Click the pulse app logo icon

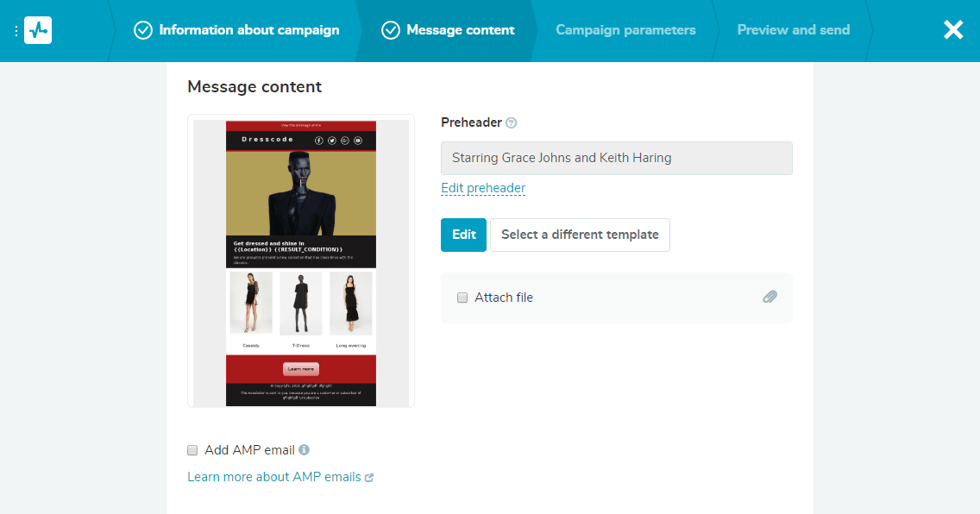tap(37, 29)
